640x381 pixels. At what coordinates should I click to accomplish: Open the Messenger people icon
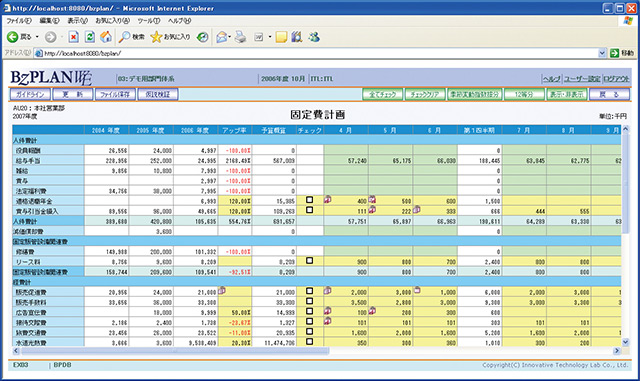tap(314, 37)
